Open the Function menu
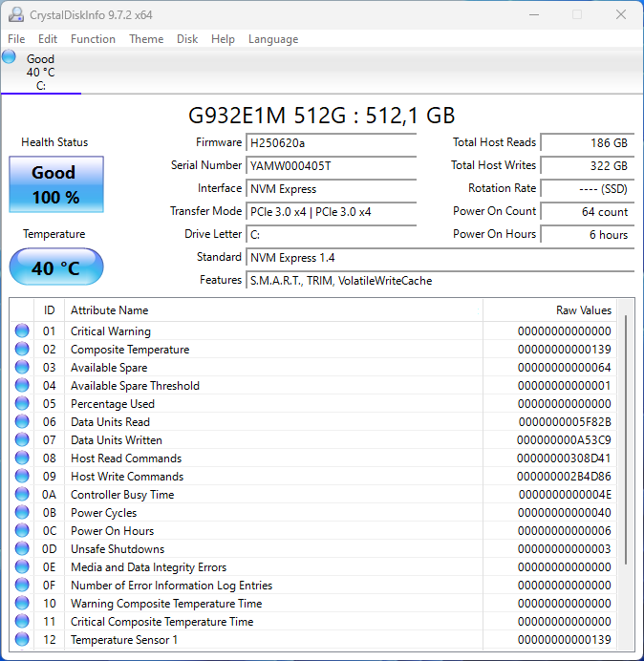Image resolution: width=644 pixels, height=661 pixels. click(93, 39)
